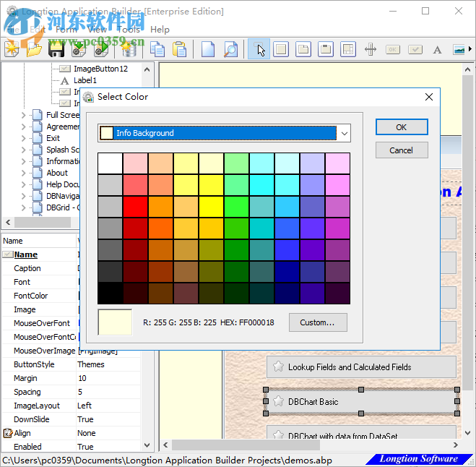The width and height of the screenshot is (476, 467).
Task: Expand the Agreement tree node
Action: pos(24,127)
